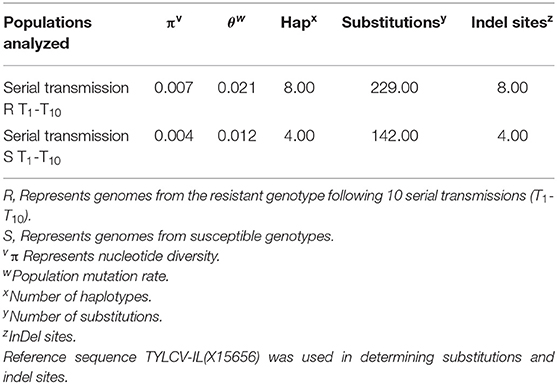The image size is (557, 384).
Task: Click the Substitutions column header
Action: coord(394,22)
